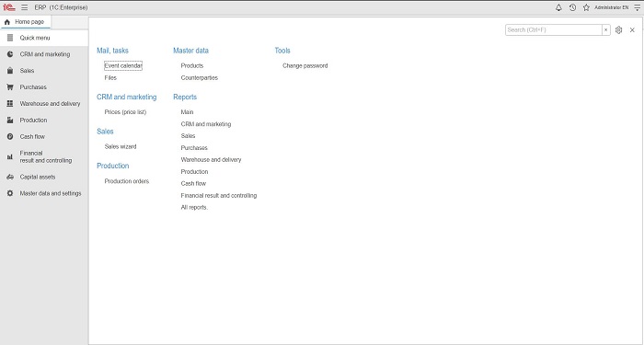
Task: Click the Mail, tasks group heading
Action: [112, 51]
